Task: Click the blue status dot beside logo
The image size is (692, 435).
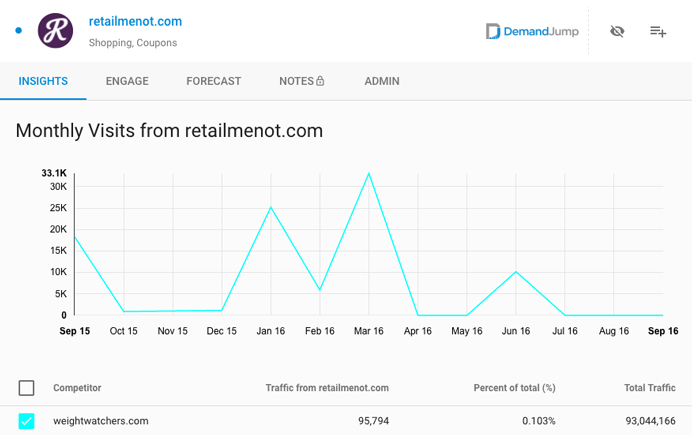Action: (x=19, y=30)
